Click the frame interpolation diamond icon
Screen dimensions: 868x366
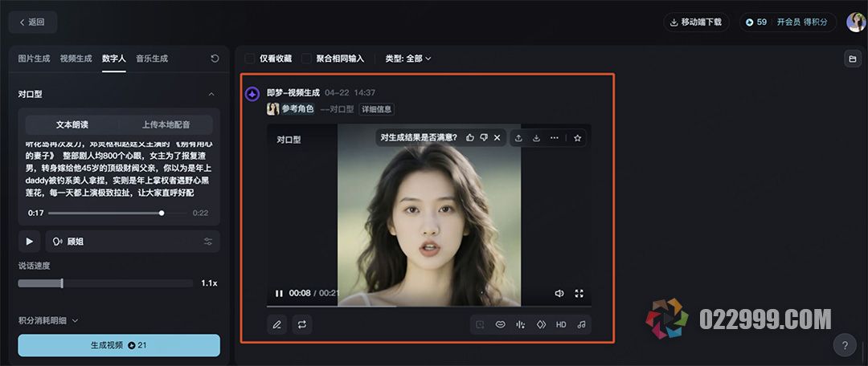[541, 324]
